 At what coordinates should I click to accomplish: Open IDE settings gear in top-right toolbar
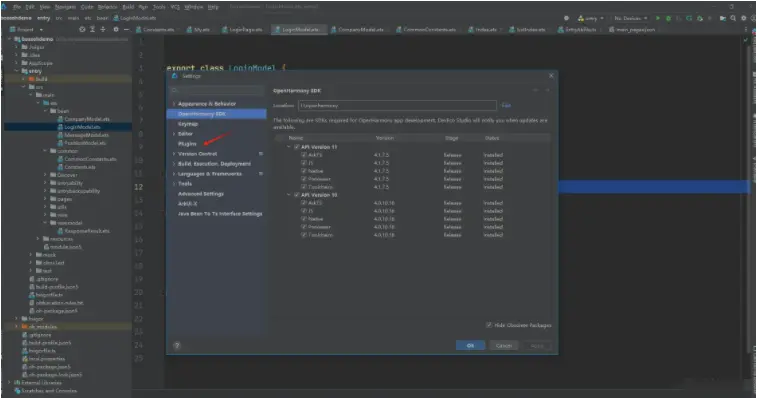(x=743, y=18)
